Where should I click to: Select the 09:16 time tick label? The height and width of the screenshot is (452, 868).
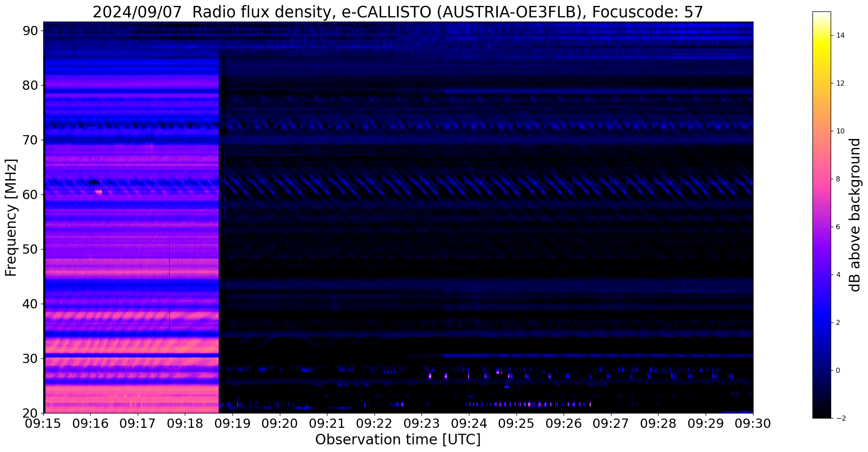tap(90, 424)
